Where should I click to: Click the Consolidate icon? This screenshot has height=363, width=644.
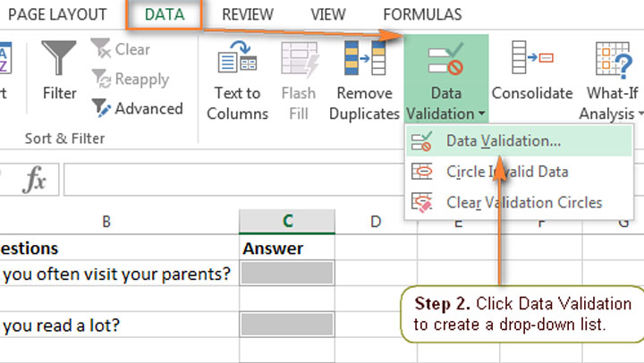coord(531,58)
